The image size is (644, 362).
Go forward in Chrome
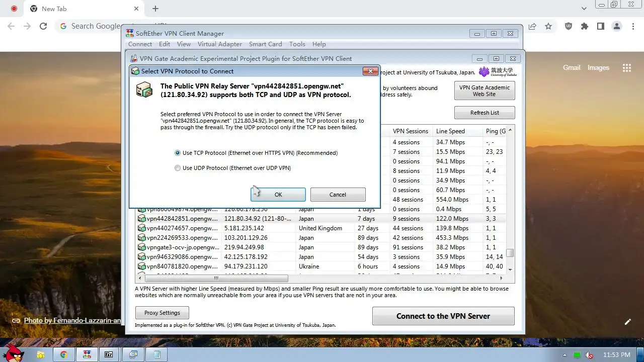coord(27,26)
